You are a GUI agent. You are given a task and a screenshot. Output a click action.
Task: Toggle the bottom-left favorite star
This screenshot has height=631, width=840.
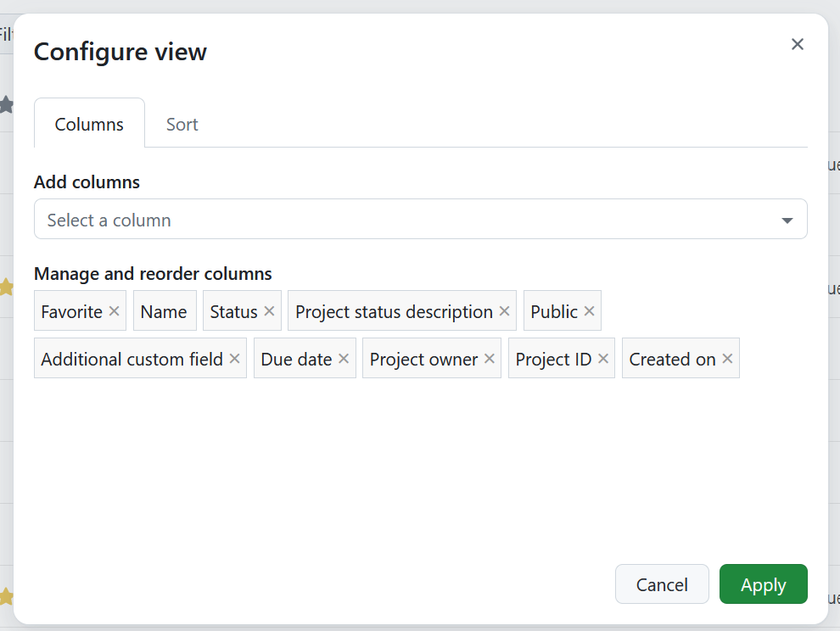pos(7,596)
